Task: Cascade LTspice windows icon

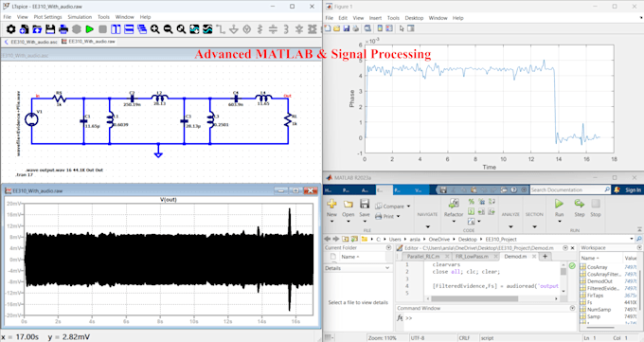Action: (x=142, y=29)
